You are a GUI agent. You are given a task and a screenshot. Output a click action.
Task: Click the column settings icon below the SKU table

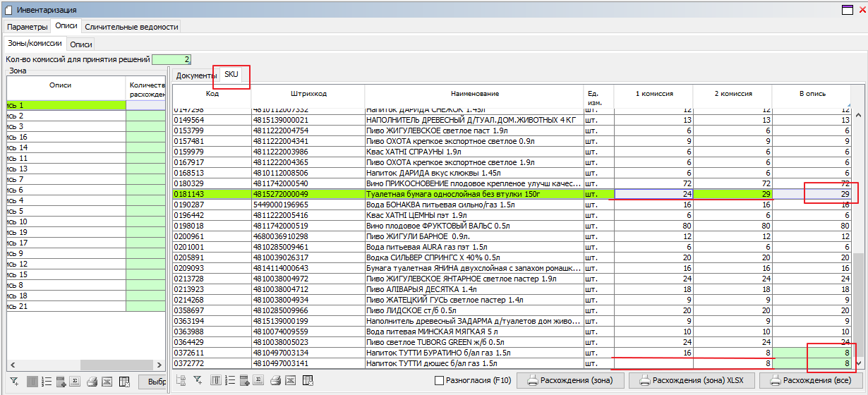(x=216, y=380)
